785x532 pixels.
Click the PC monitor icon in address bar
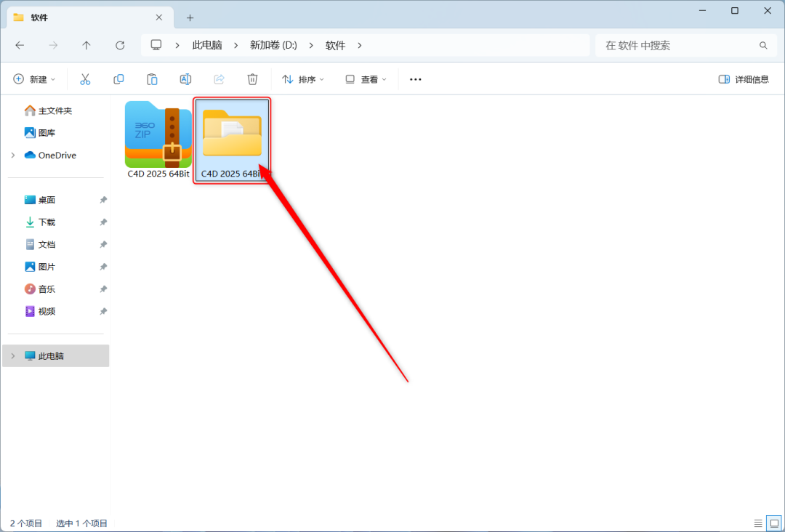point(156,45)
